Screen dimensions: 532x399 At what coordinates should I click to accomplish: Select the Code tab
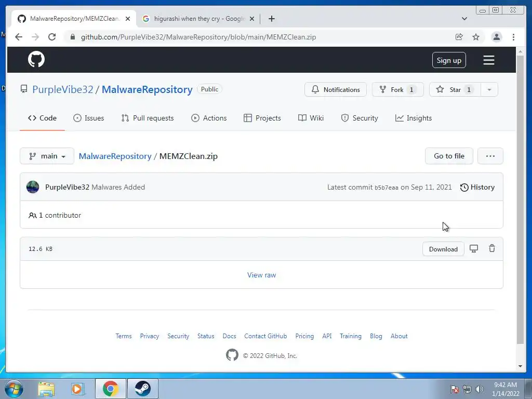(x=42, y=118)
